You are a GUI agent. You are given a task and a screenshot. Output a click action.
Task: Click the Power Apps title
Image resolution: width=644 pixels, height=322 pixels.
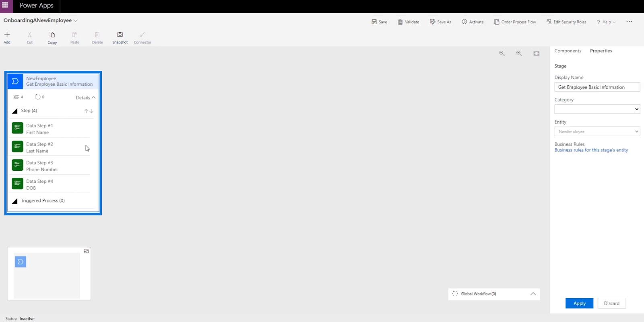click(x=37, y=5)
